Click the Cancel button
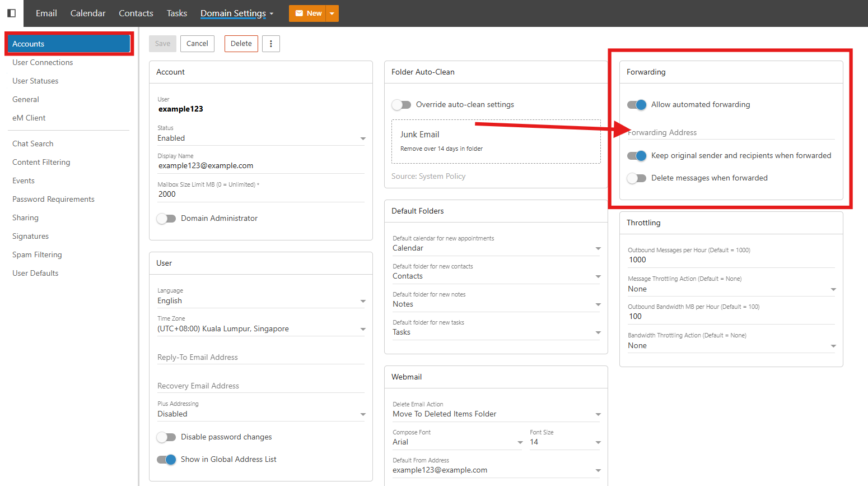 coord(197,44)
